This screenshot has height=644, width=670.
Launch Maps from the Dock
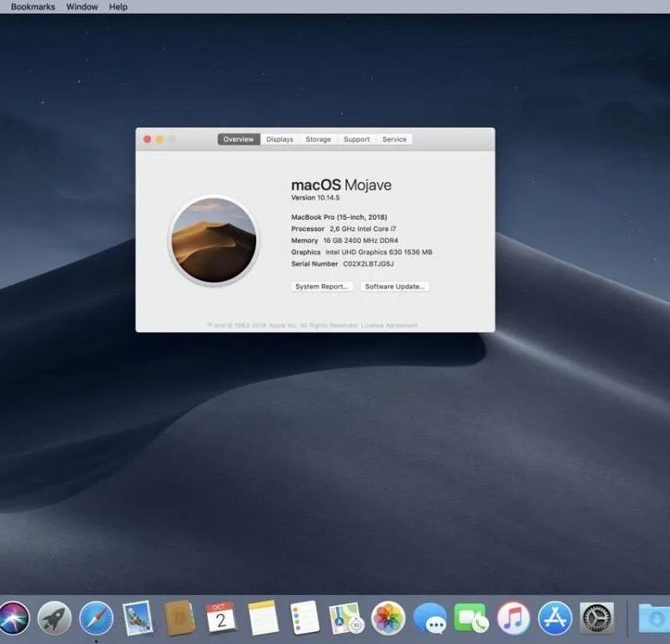346,617
